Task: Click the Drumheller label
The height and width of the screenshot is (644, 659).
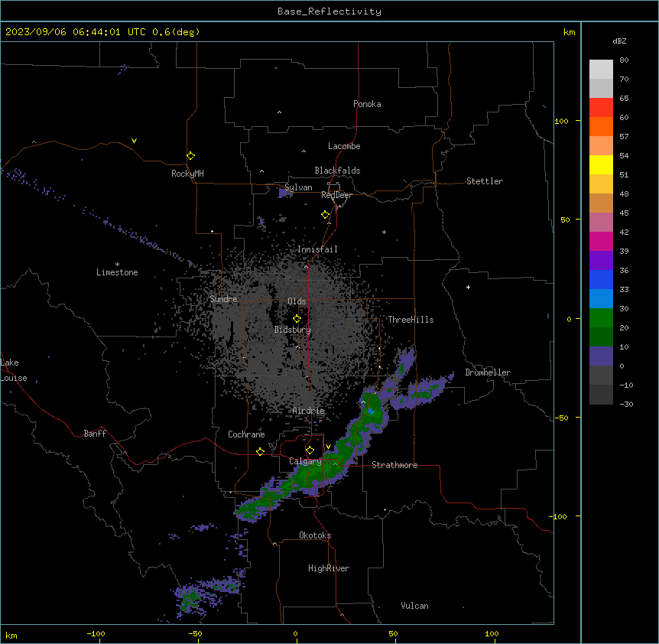Action: [488, 372]
